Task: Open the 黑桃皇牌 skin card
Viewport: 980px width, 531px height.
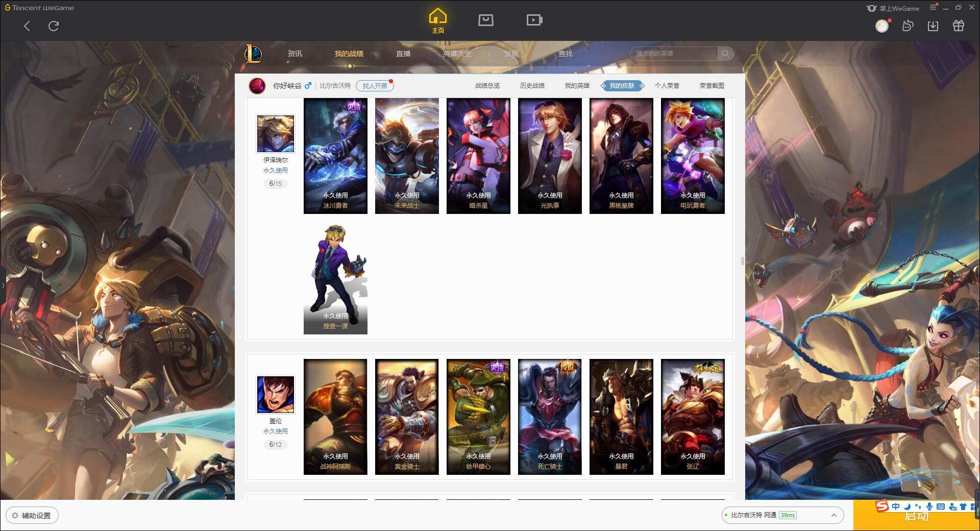Action: point(621,156)
